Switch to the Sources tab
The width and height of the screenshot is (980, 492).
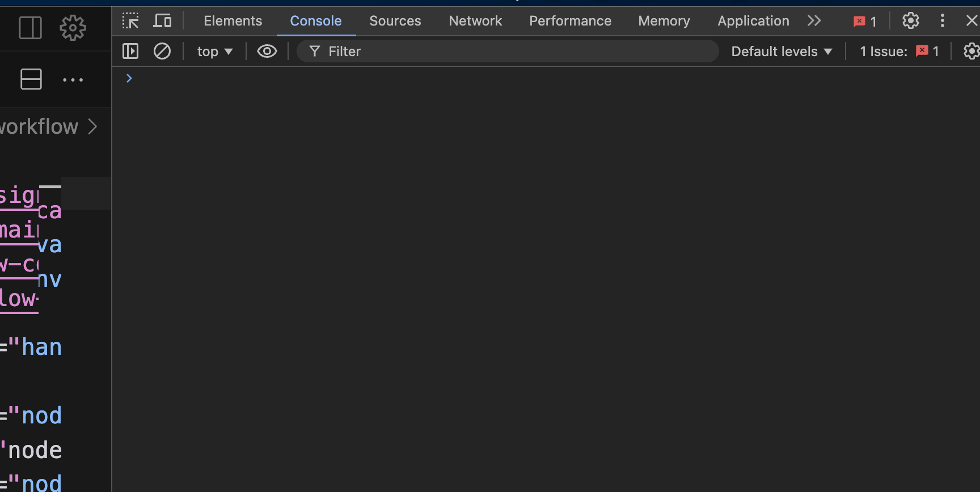(x=395, y=21)
